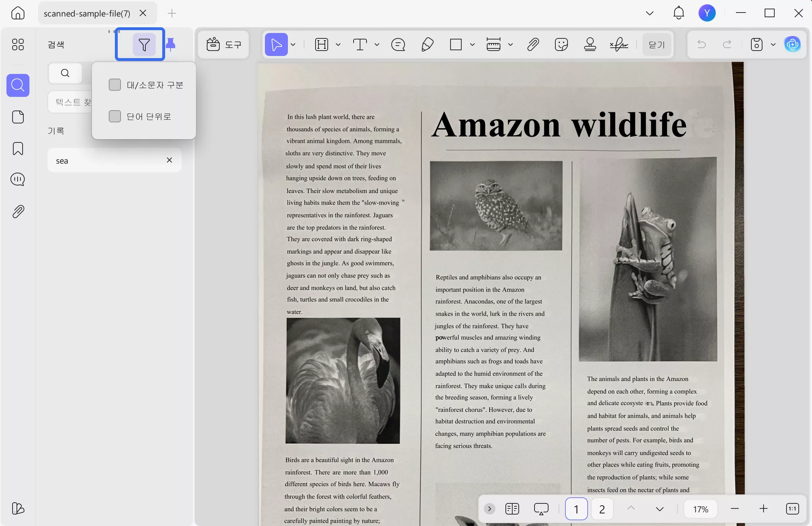This screenshot has height=526, width=812.
Task: Expand the rectangle shape dropdown arrow
Action: click(x=472, y=44)
